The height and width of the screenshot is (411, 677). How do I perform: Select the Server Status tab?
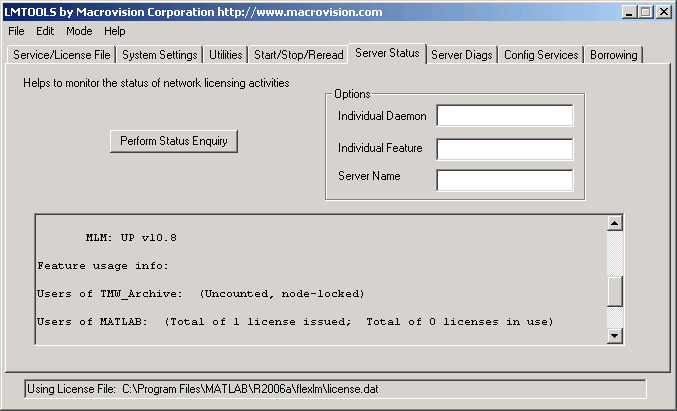tap(387, 53)
